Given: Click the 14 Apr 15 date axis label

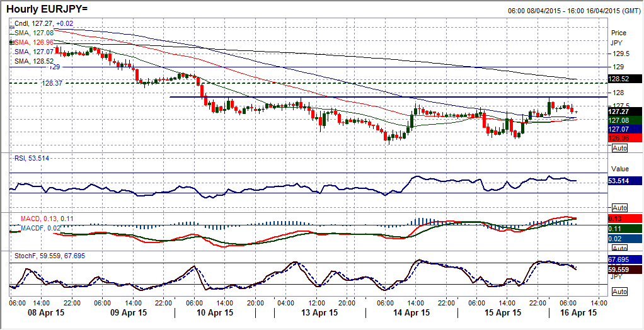Looking at the screenshot, I should tap(413, 313).
